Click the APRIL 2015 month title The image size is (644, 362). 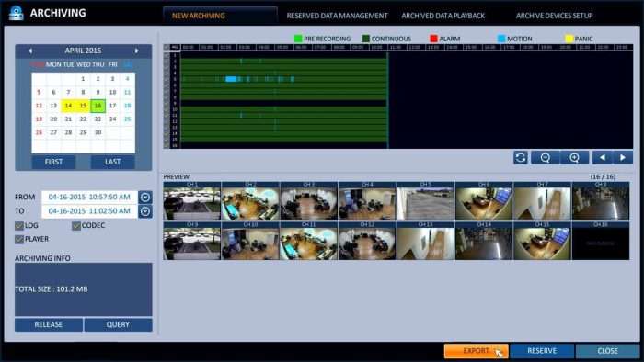pos(83,51)
